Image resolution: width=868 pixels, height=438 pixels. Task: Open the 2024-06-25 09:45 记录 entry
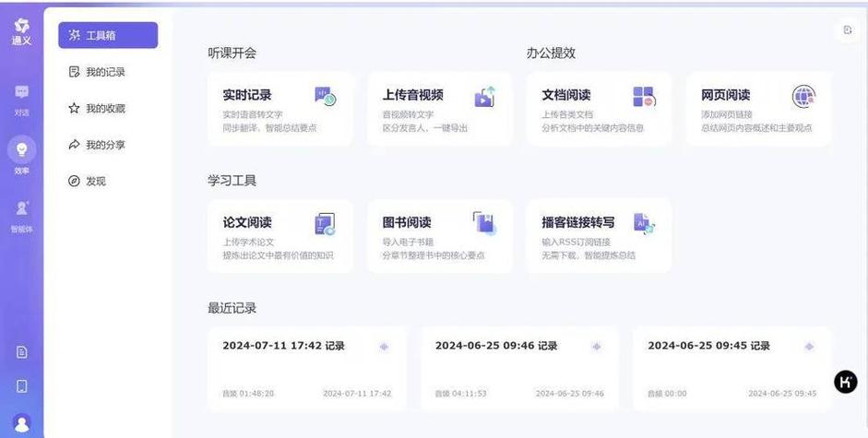tap(731, 370)
